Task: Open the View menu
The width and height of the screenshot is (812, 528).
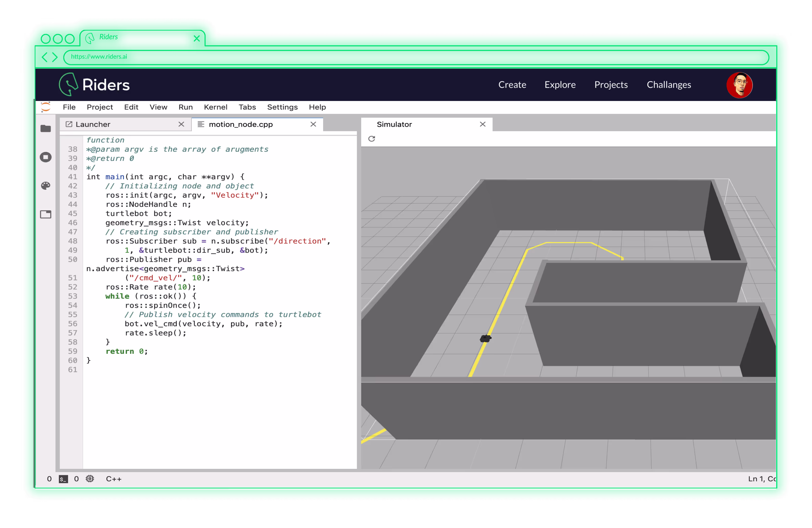Action: (158, 107)
